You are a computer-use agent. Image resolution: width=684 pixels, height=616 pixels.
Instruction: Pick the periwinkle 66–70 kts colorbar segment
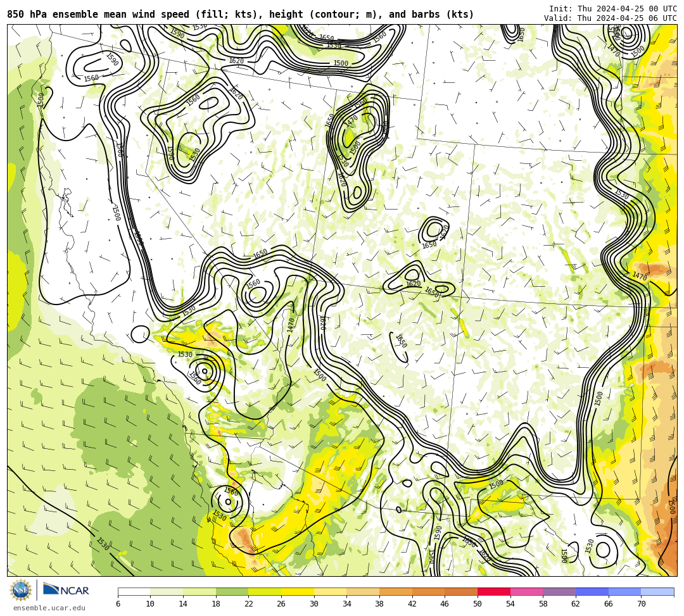pos(624,591)
